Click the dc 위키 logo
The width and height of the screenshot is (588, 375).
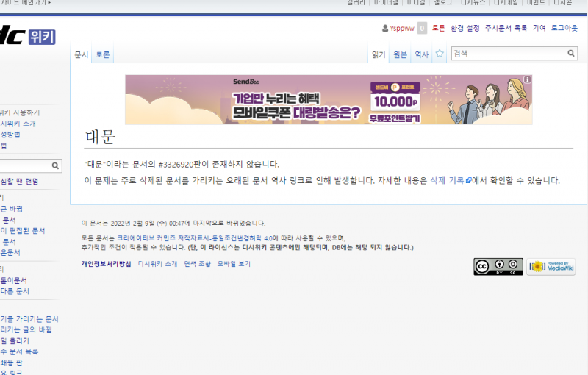(x=27, y=36)
